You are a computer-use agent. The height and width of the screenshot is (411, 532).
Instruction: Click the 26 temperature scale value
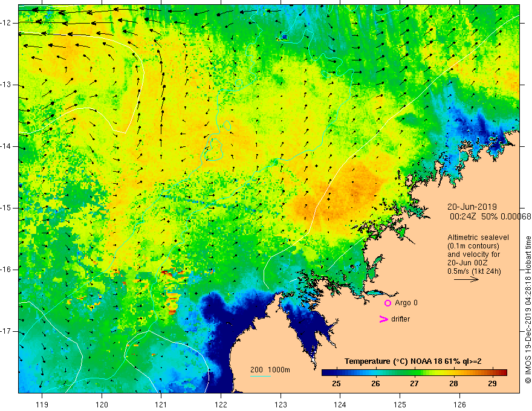point(375,384)
